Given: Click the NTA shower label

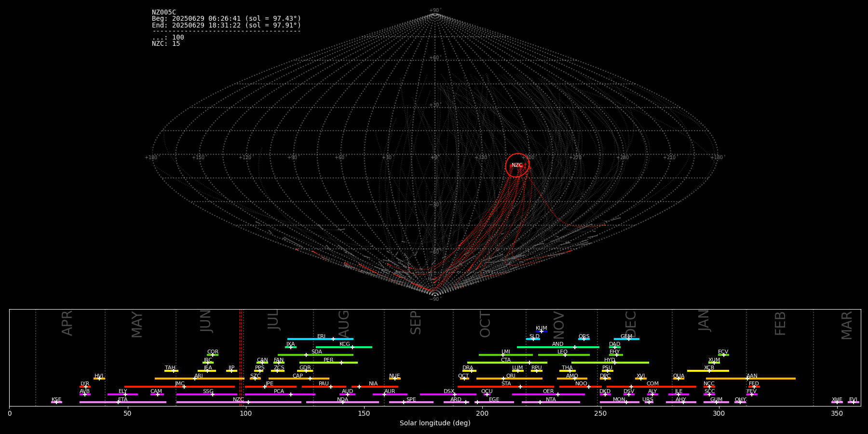Looking at the screenshot, I should tap(551, 400).
